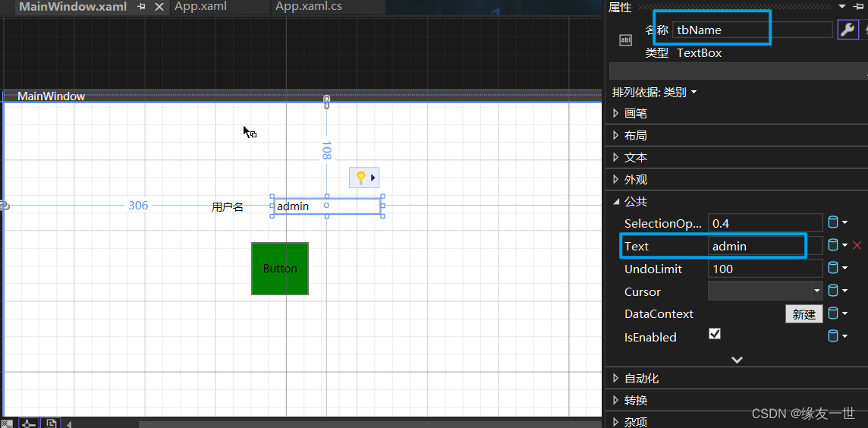Close the MainWindow.xaml tab
The image size is (868, 428).
click(159, 7)
